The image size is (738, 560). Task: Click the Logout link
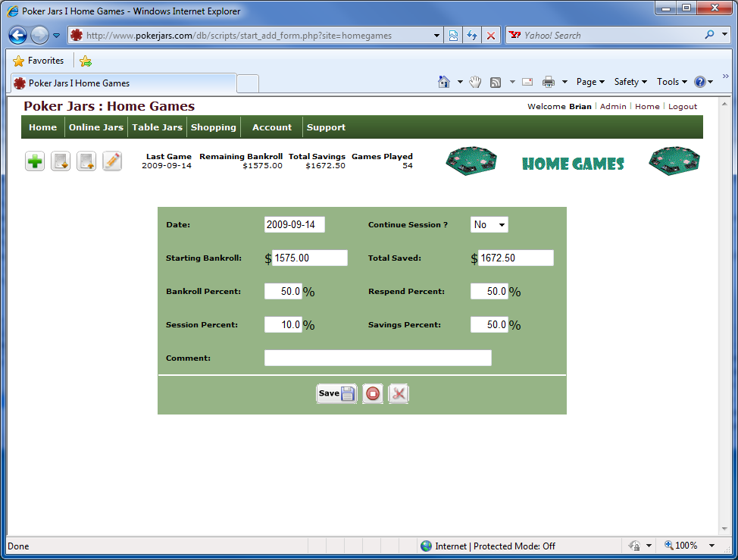pos(683,106)
